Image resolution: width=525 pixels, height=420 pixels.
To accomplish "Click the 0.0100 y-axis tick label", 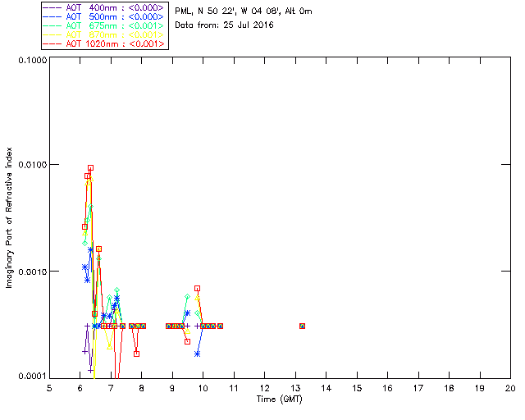I will coord(33,165).
